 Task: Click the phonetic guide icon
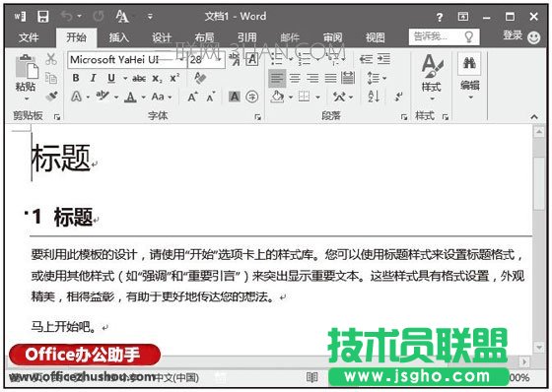pyautogui.click(x=235, y=59)
